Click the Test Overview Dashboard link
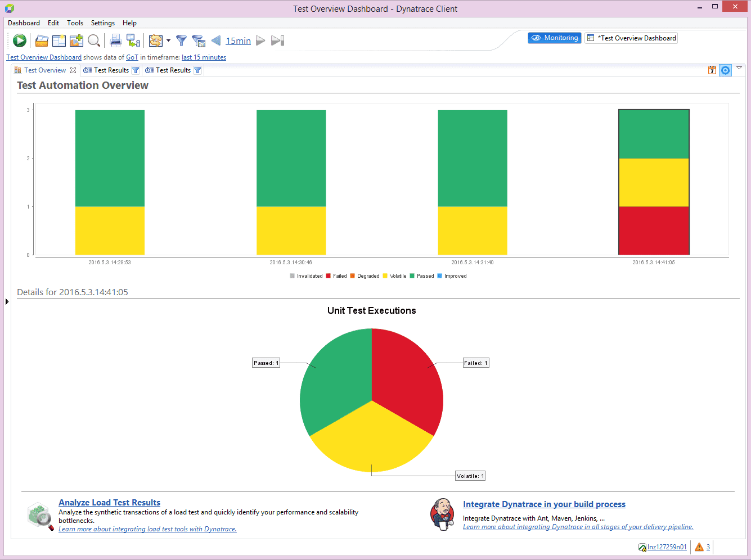The height and width of the screenshot is (560, 751). tap(44, 57)
